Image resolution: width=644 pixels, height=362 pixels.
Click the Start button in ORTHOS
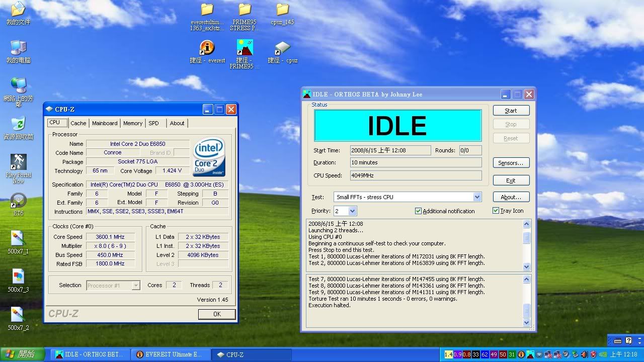[511, 111]
